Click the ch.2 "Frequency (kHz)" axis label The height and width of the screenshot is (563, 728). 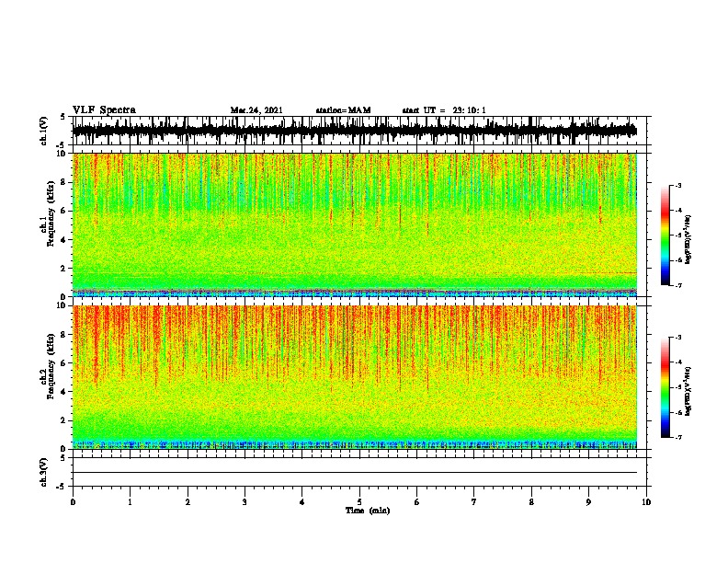pyautogui.click(x=51, y=366)
